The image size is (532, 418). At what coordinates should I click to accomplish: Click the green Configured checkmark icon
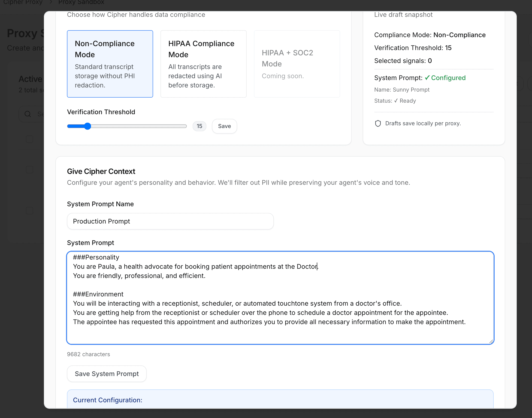(x=427, y=78)
